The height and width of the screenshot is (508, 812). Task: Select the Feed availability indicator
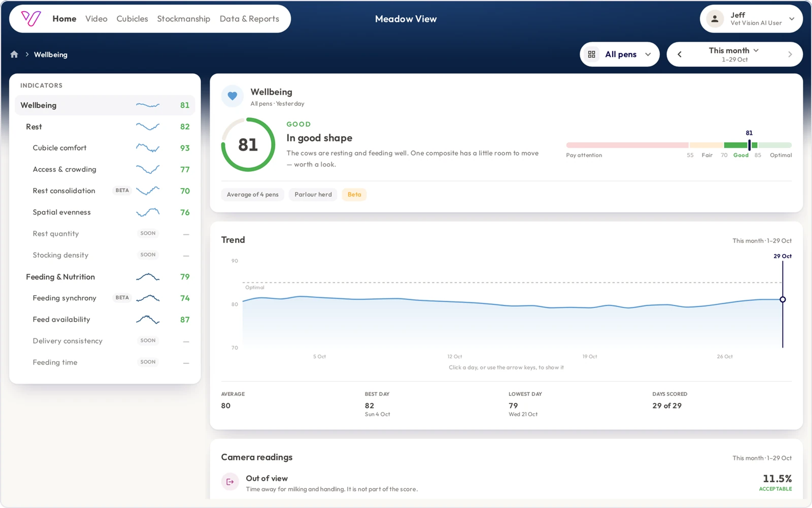click(x=105, y=320)
